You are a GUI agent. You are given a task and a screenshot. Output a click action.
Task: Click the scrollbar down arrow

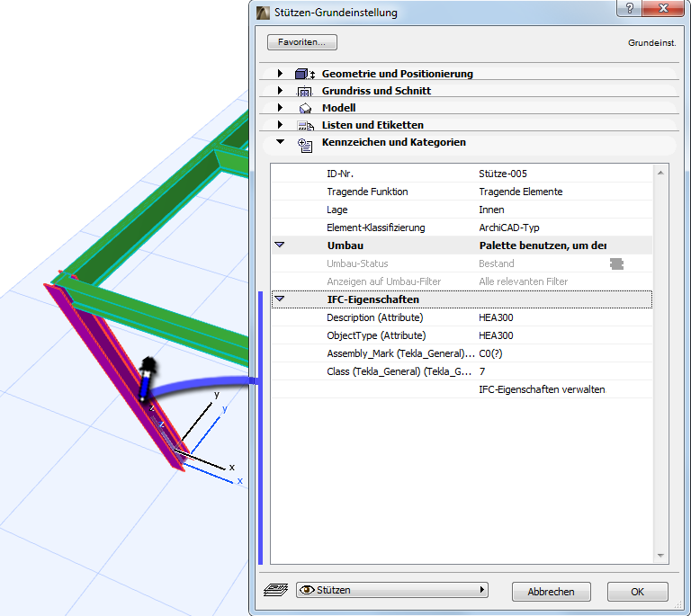tap(660, 555)
